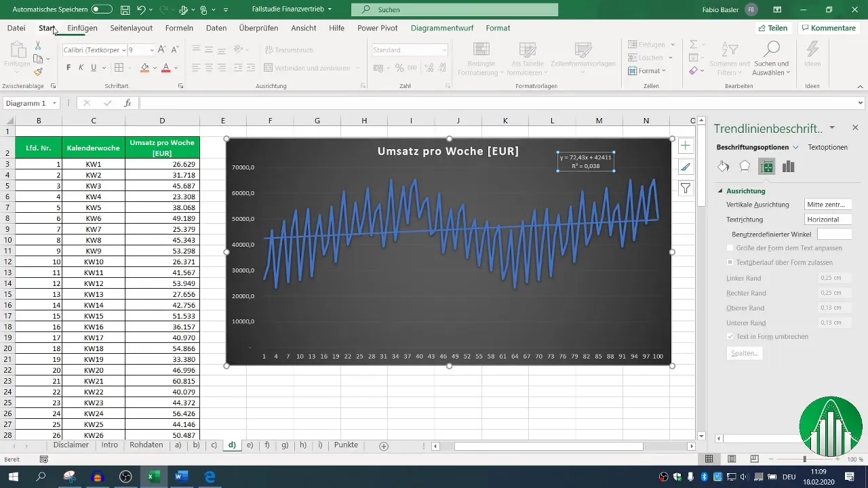Image resolution: width=868 pixels, height=488 pixels.
Task: Click the chart elements plus icon
Action: [x=686, y=146]
